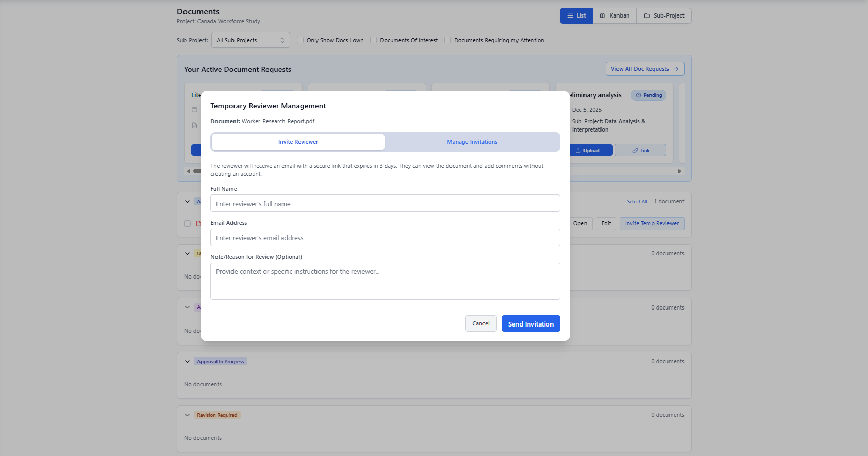Focus the Note/Reason for Review textarea
Viewport: 868px width, 456px height.
click(385, 281)
